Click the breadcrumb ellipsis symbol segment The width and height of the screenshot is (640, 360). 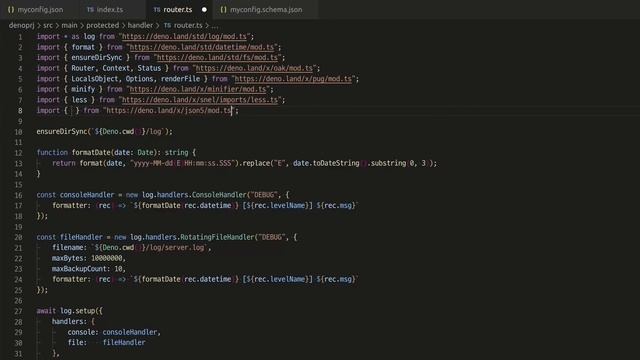pyautogui.click(x=215, y=26)
